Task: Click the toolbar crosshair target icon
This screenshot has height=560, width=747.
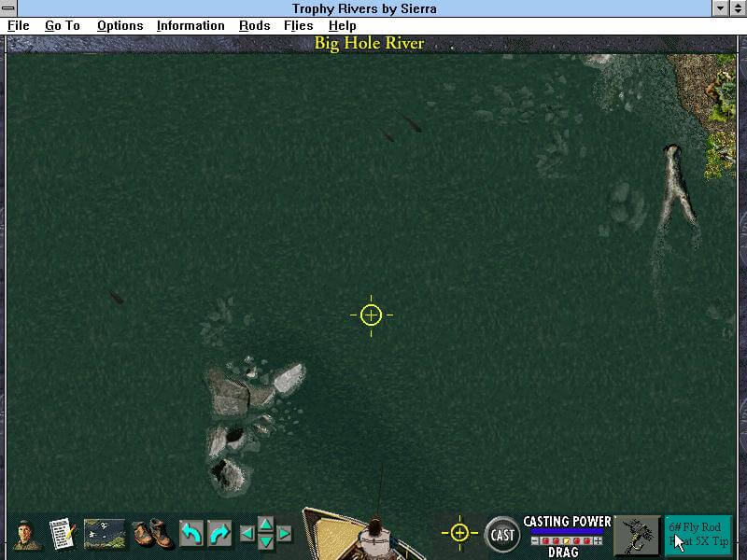Action: point(459,533)
